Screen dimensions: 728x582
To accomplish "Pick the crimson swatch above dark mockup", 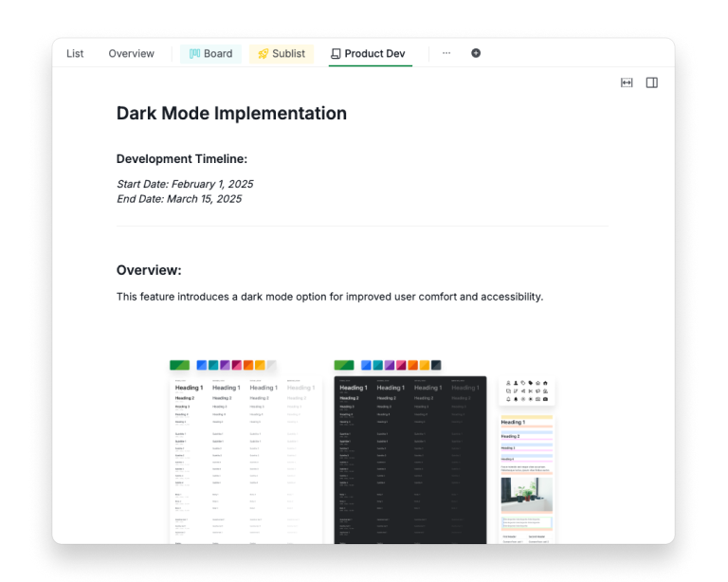I will pos(401,365).
